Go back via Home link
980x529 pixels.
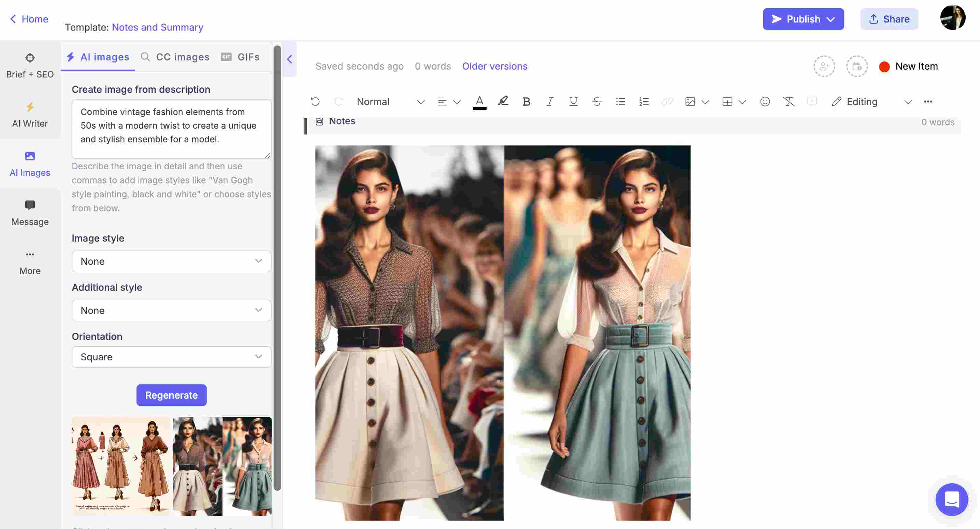(x=29, y=19)
